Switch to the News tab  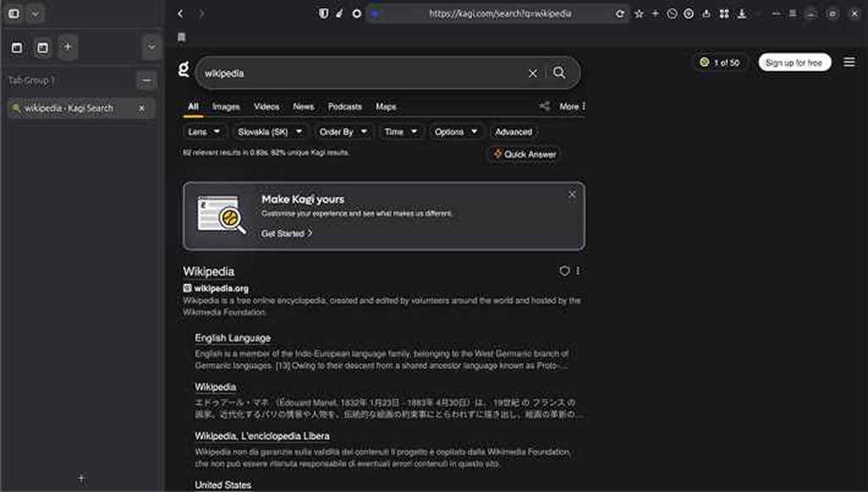coord(303,106)
